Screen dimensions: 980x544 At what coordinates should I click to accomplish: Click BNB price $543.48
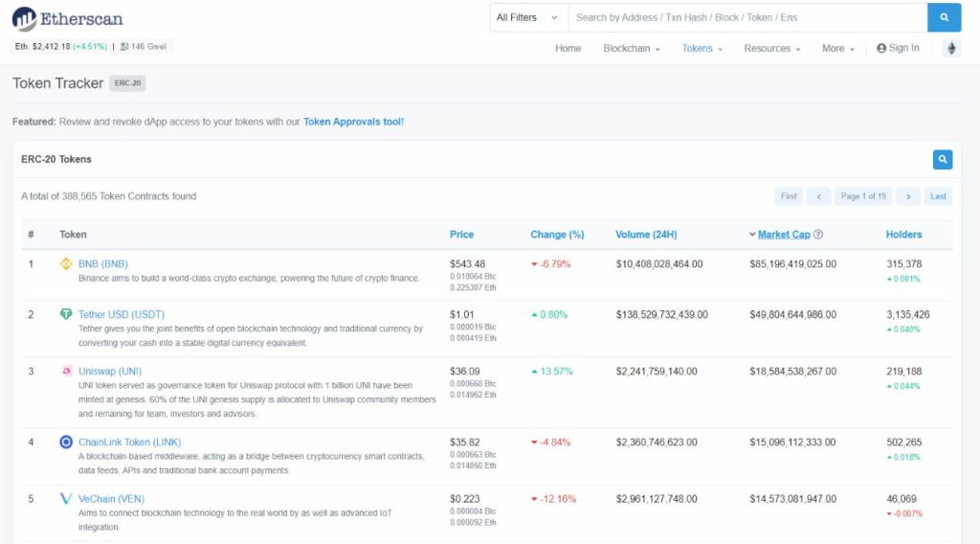(467, 264)
